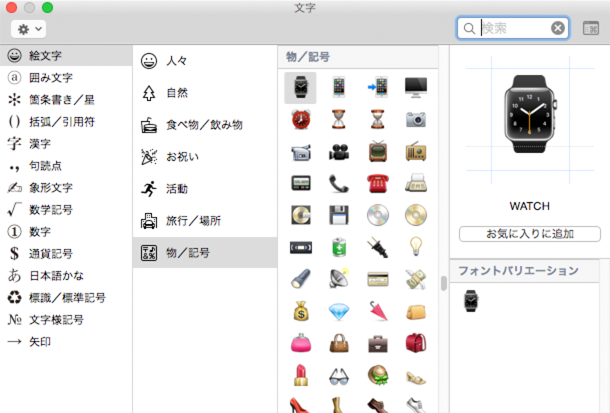Select the watch font variation thumbnail

point(471,301)
